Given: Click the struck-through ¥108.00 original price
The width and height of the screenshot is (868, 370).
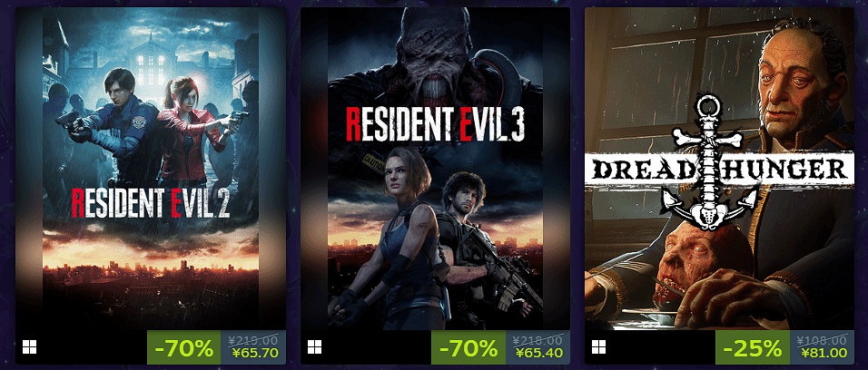Looking at the screenshot, I should (824, 341).
